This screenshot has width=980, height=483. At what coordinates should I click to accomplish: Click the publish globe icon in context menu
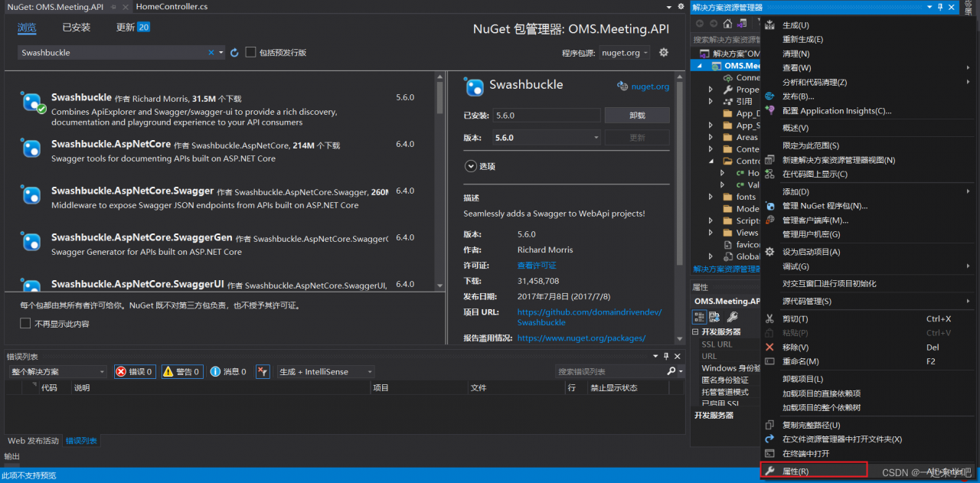770,96
